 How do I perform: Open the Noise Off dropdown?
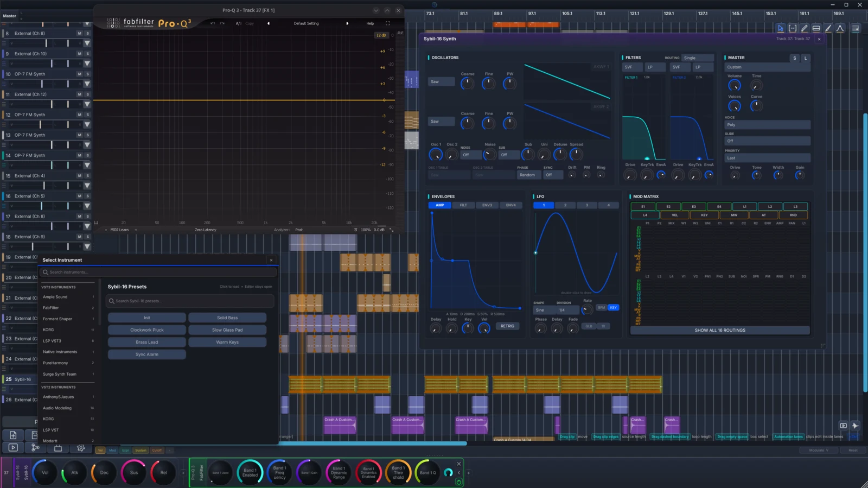(470, 155)
